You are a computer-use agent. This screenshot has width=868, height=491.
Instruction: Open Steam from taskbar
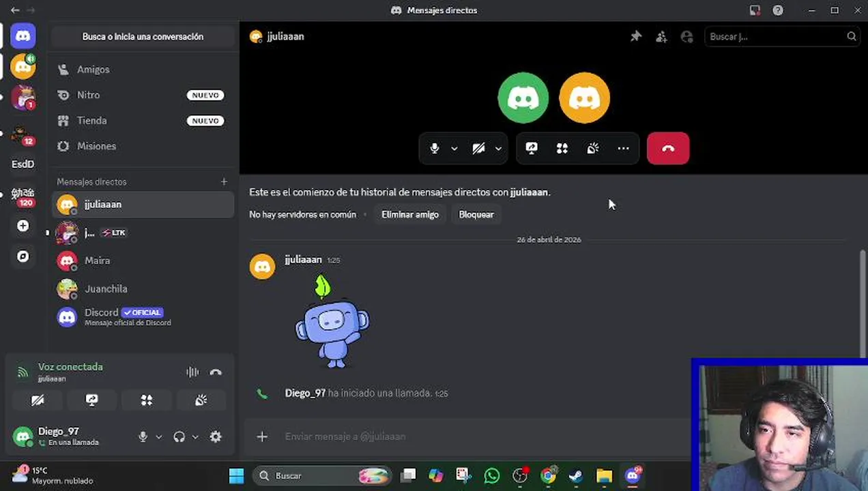coord(576,476)
